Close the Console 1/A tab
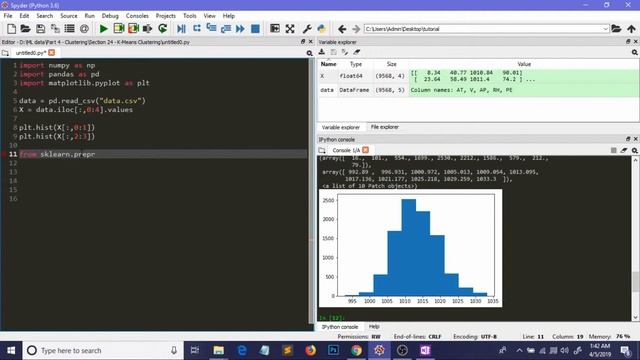This screenshot has height=360, width=640. click(366, 150)
